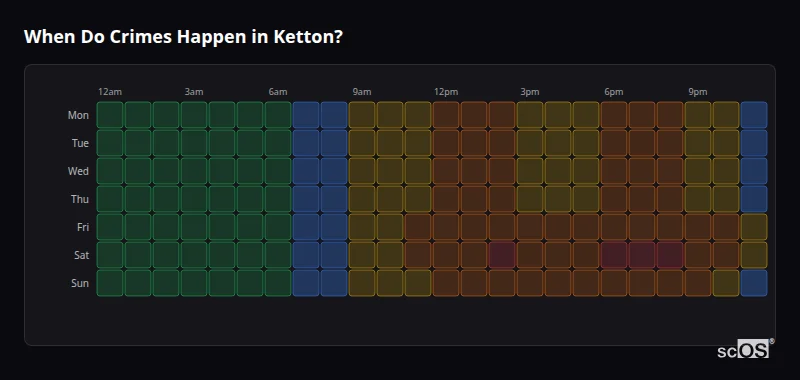Click the Friday 3pm orange cell

point(530,227)
